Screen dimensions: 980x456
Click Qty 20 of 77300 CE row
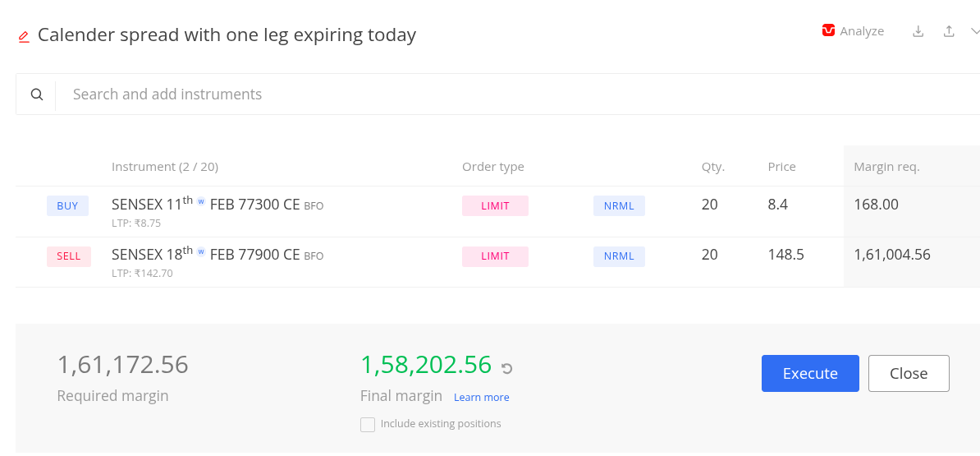pyautogui.click(x=709, y=204)
